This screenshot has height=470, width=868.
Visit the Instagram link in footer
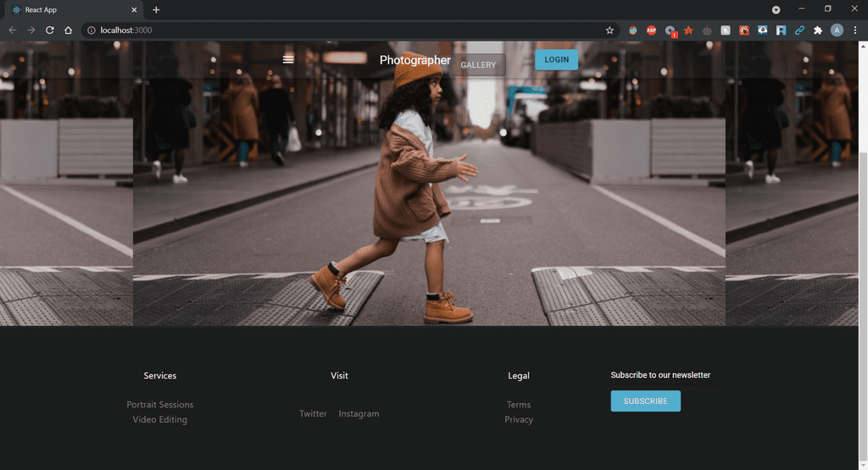(x=359, y=413)
